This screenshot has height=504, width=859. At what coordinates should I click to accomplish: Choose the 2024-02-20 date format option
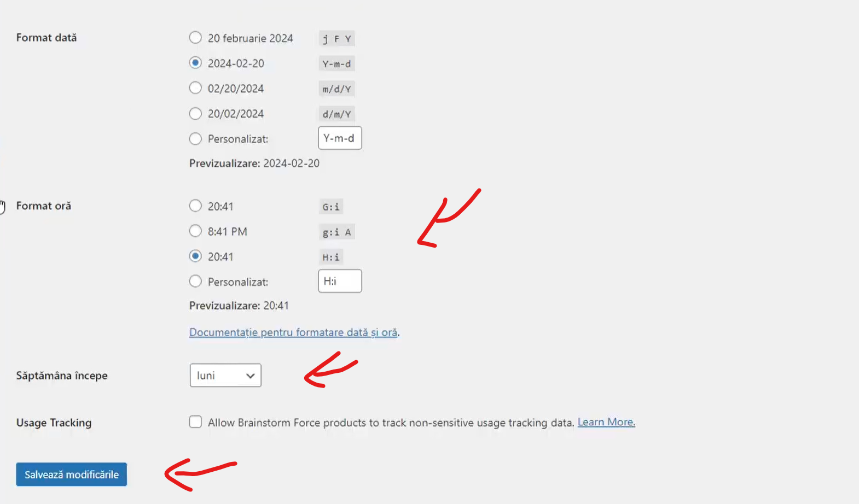(195, 63)
